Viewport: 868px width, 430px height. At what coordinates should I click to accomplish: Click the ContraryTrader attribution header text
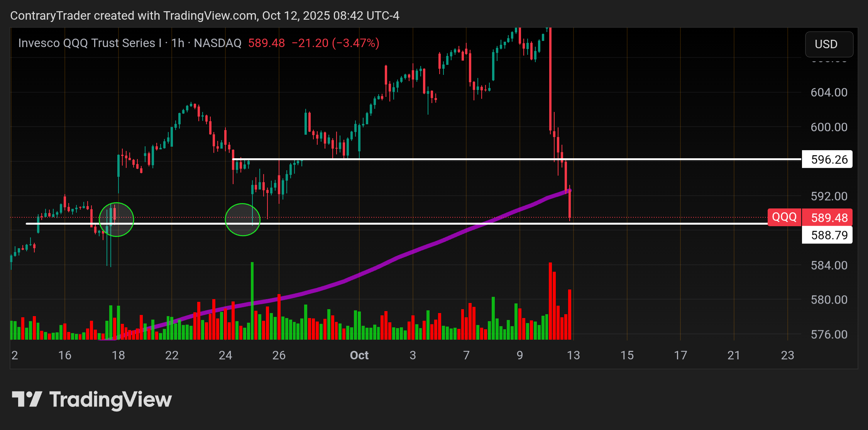(x=205, y=15)
